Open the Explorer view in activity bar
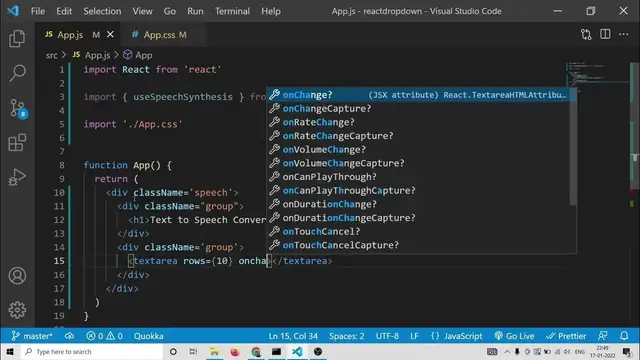The image size is (640, 360). [x=17, y=39]
